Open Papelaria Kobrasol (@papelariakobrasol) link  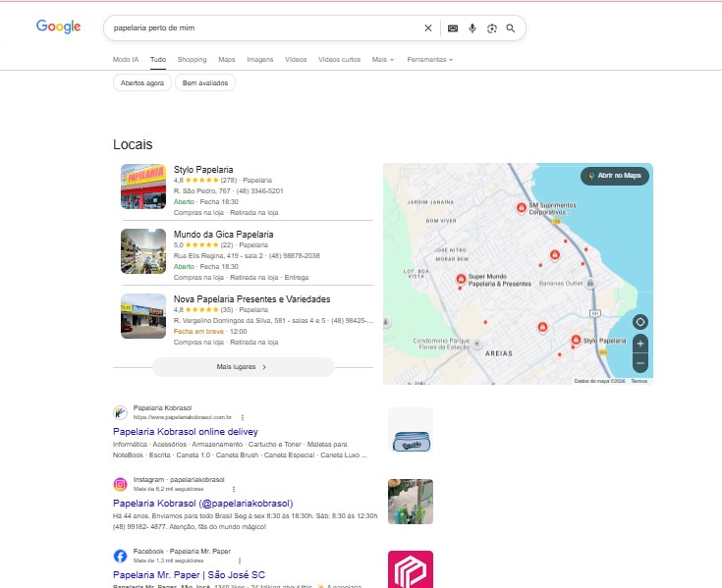point(203,503)
